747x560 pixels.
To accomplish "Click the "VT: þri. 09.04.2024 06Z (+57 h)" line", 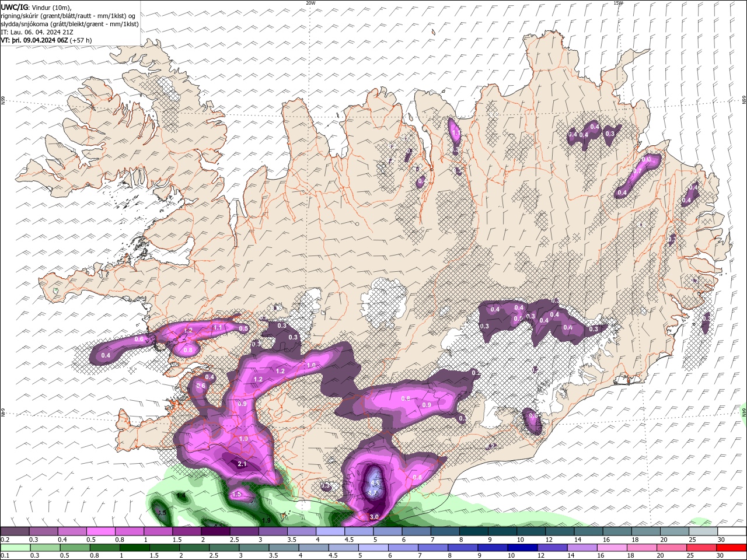I will (x=46, y=40).
